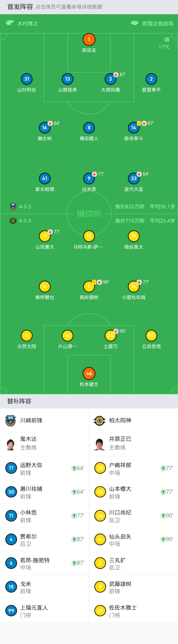Open details for number 8 橘田健人
The height and width of the screenshot is (644, 178).
pos(89,128)
